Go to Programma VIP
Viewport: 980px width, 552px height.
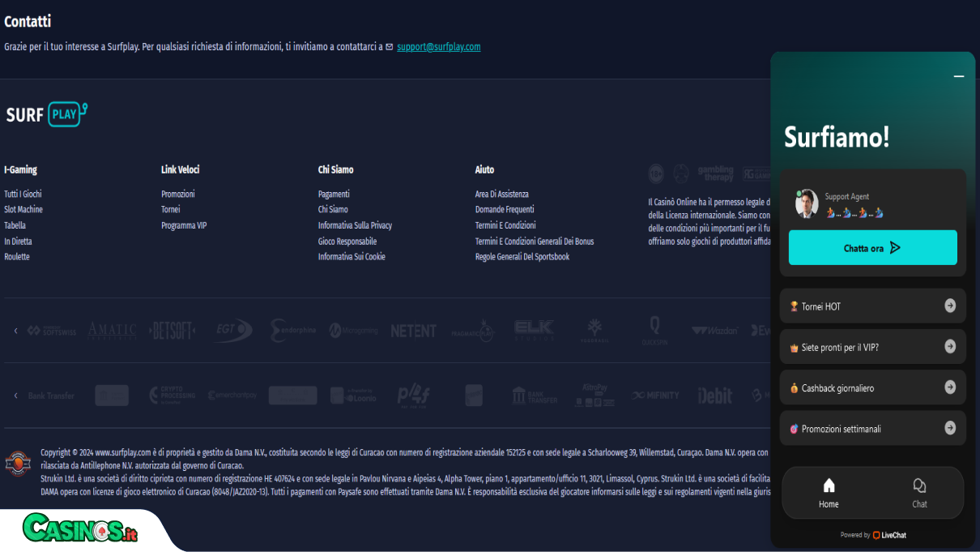point(184,225)
